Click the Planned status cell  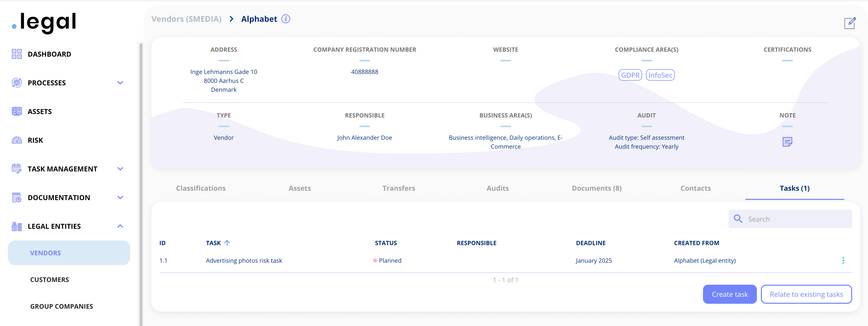(387, 260)
